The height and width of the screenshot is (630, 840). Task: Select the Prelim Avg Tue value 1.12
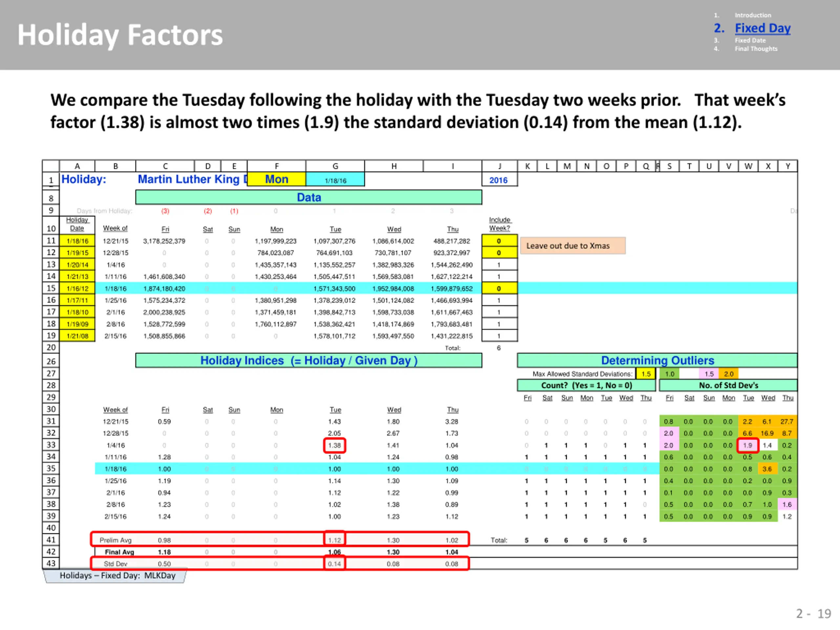point(335,540)
